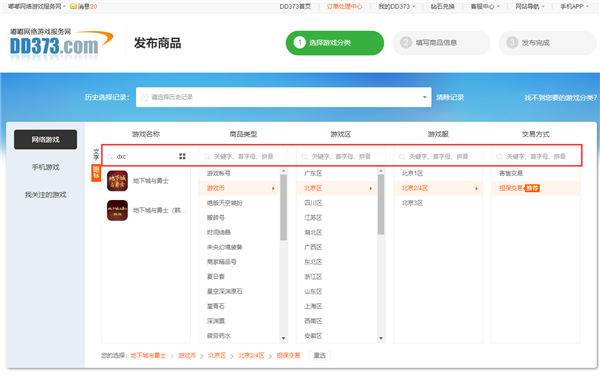The width and height of the screenshot is (600, 376).
Task: Expand the 手机APP menu
Action: click(574, 7)
